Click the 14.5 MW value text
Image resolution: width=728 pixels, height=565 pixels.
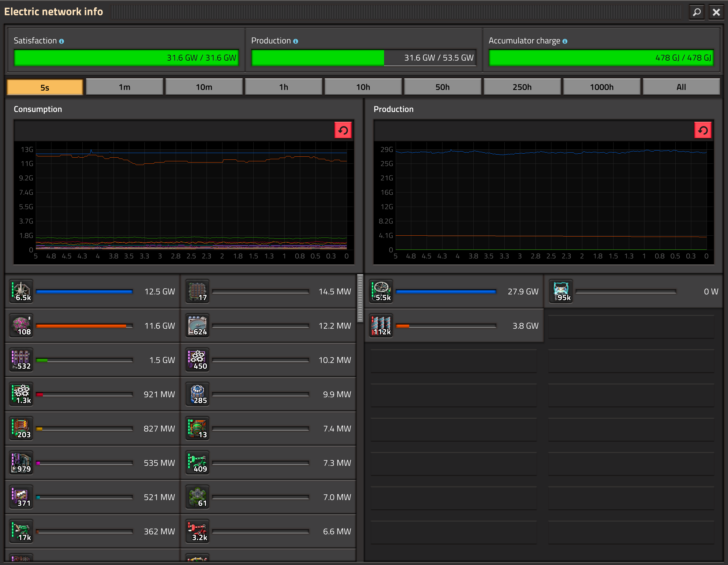coord(335,292)
